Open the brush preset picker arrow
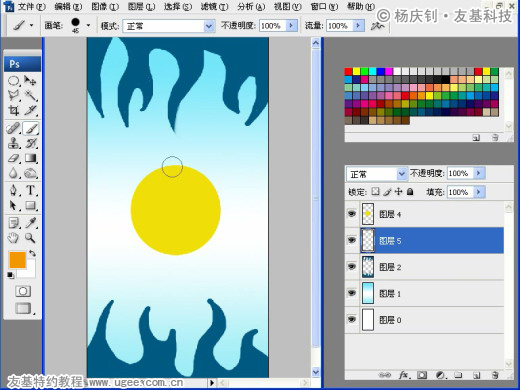 click(88, 25)
